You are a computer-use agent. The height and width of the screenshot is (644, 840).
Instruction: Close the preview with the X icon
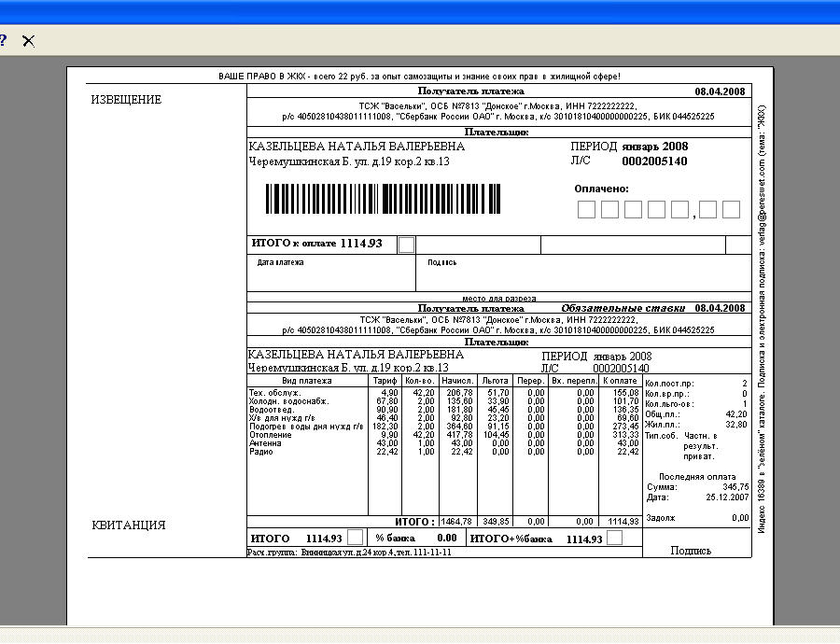28,41
